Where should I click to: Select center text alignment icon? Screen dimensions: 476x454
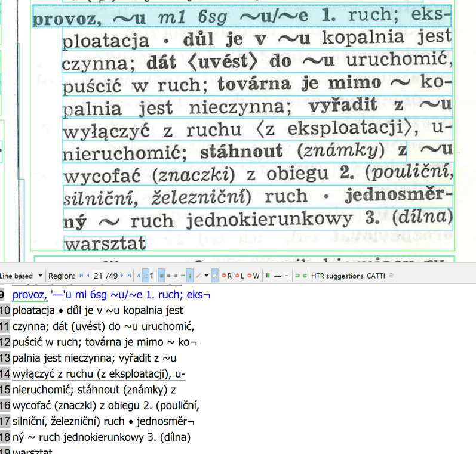pos(169,276)
